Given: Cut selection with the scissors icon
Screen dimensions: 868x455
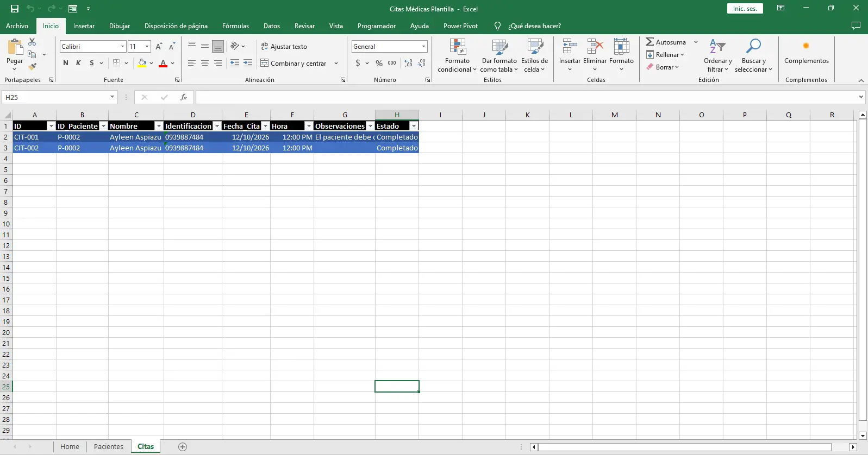Looking at the screenshot, I should (x=32, y=42).
